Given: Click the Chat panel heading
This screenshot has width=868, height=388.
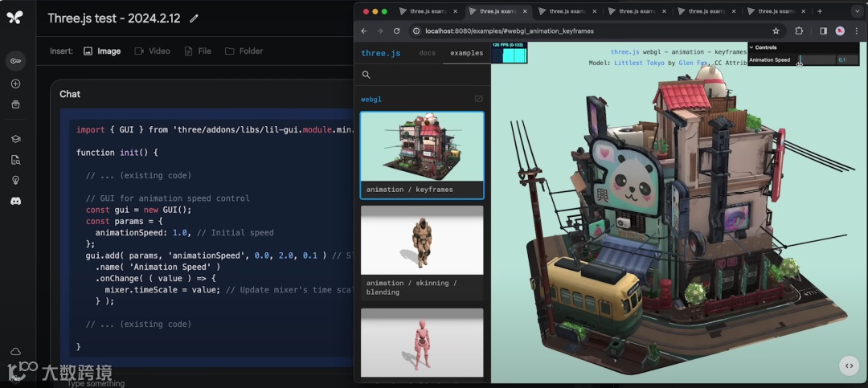Looking at the screenshot, I should (x=70, y=94).
